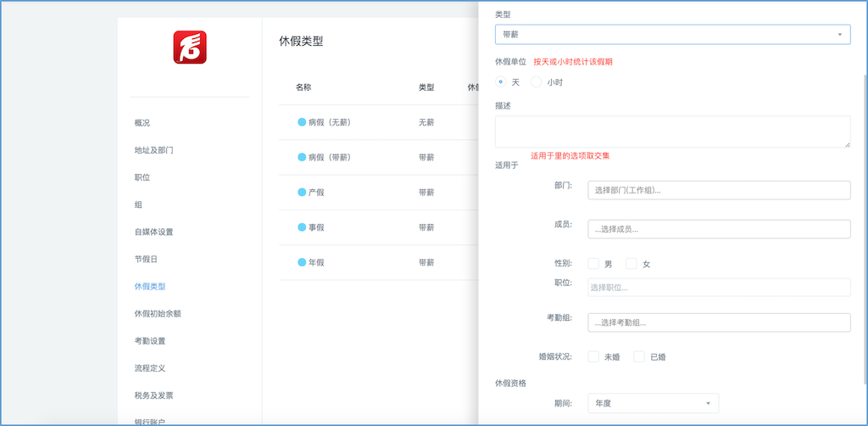Click the 名称 column header
868x426 pixels.
pos(303,87)
